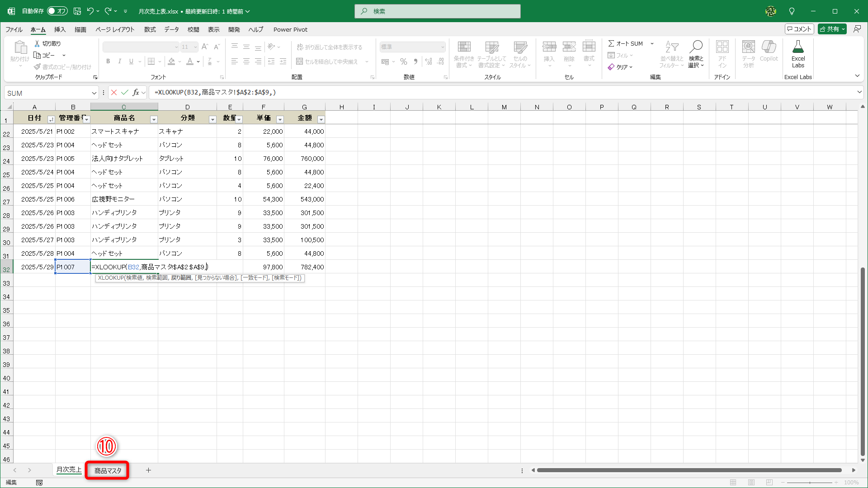Confirm formula with checkmark icon
The width and height of the screenshot is (868, 488).
tap(125, 93)
